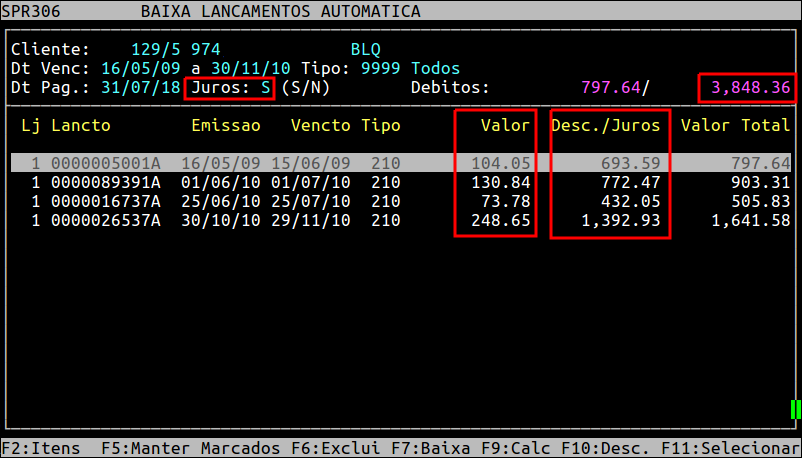Click the Desc./Juros column header
802x458 pixels.
[x=605, y=126]
